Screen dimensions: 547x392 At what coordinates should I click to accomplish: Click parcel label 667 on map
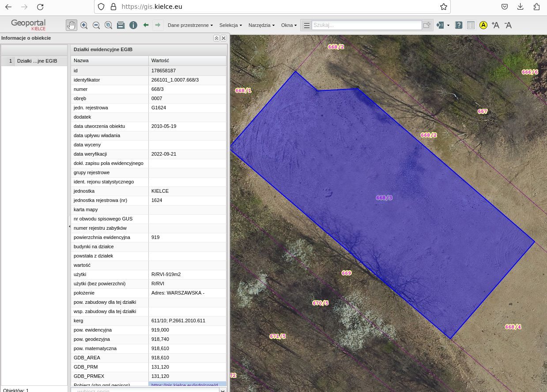point(483,112)
